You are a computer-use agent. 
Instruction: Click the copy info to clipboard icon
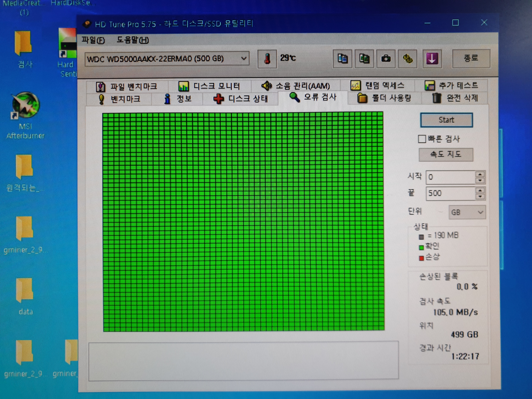343,59
